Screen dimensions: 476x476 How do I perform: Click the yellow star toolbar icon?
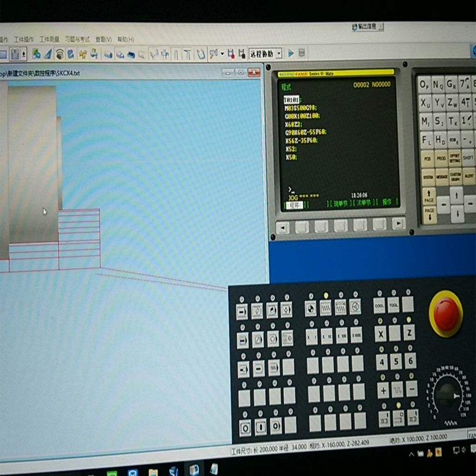click(x=82, y=54)
